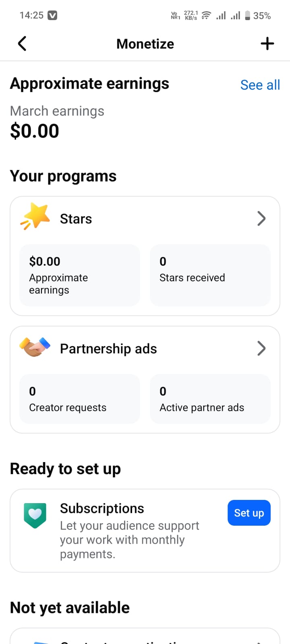290x644 pixels.
Task: Tap the battery indicator icon
Action: (x=247, y=16)
